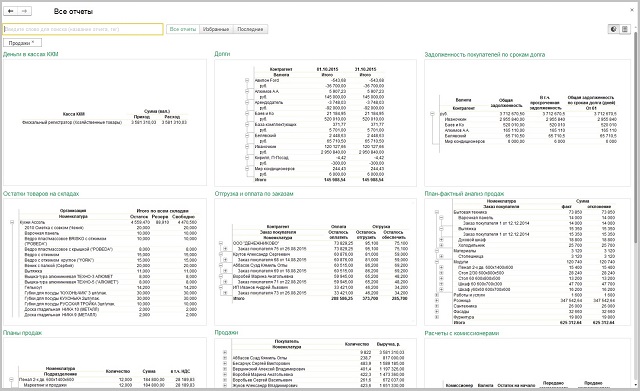This screenshot has width=640, height=391.
Task: Go back using the left arrow button
Action: (11, 11)
